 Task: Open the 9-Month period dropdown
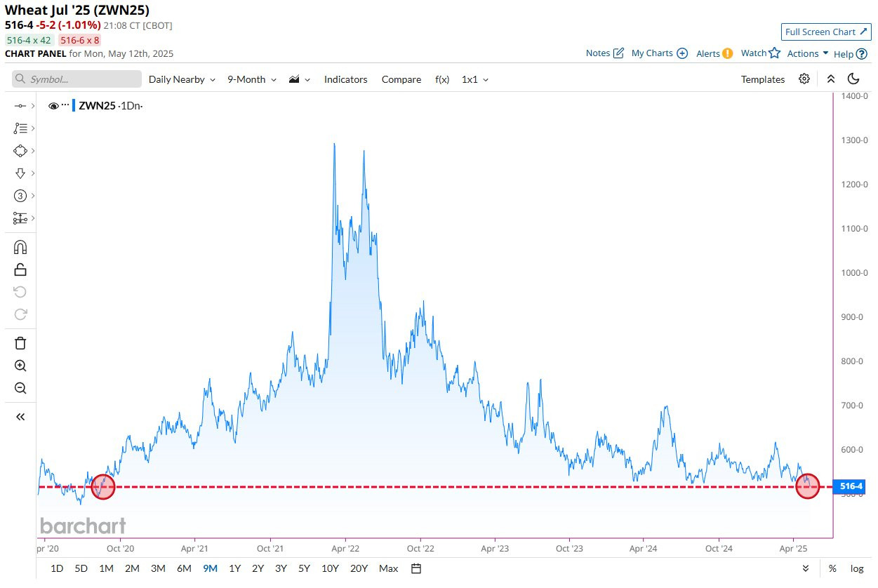[252, 79]
